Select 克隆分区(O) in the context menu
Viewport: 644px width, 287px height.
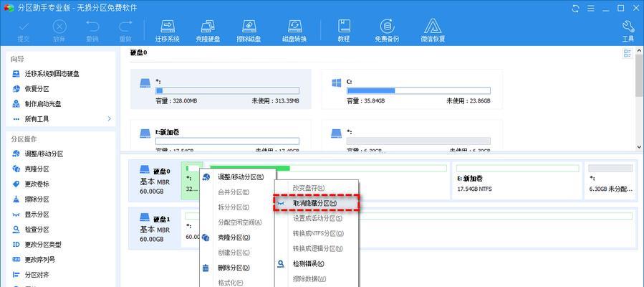[237, 237]
